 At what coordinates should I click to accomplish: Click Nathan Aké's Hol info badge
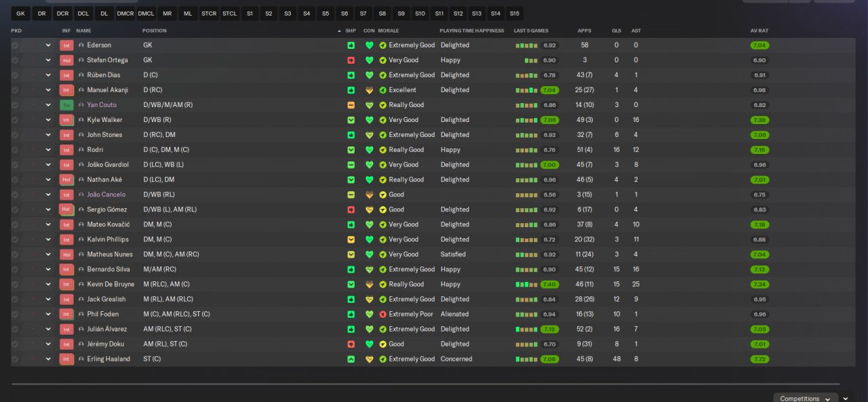66,180
